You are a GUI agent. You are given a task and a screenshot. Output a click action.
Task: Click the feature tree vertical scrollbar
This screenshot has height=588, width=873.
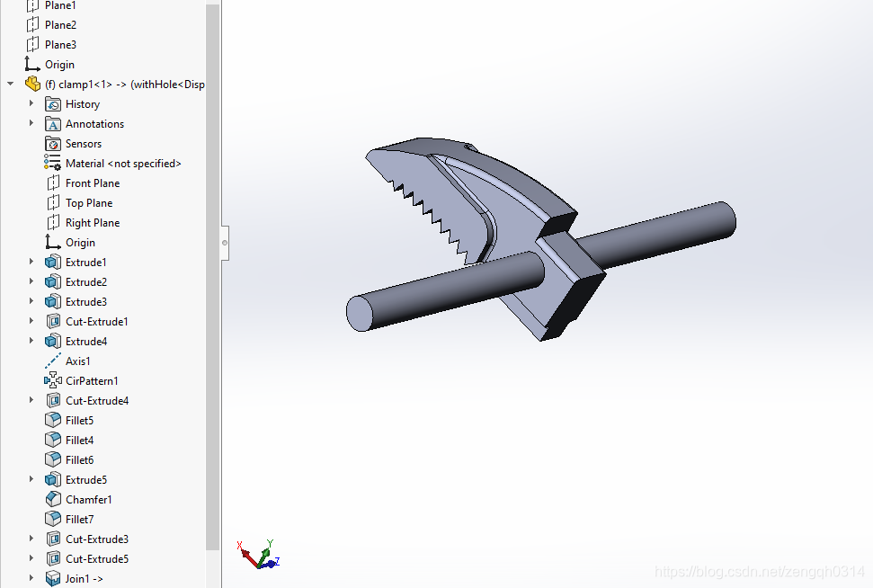coord(212,277)
